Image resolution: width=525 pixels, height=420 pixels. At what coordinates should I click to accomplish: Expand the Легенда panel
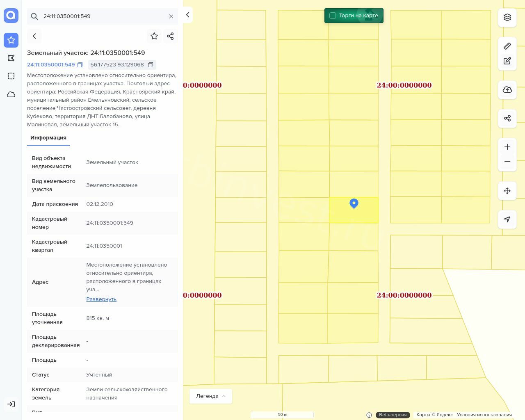(x=211, y=396)
